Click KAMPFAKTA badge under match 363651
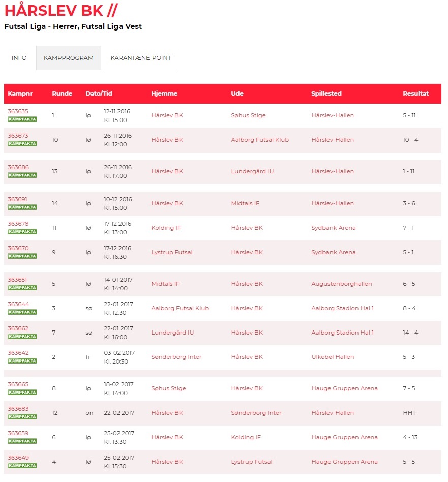The image size is (448, 482). [x=22, y=288]
